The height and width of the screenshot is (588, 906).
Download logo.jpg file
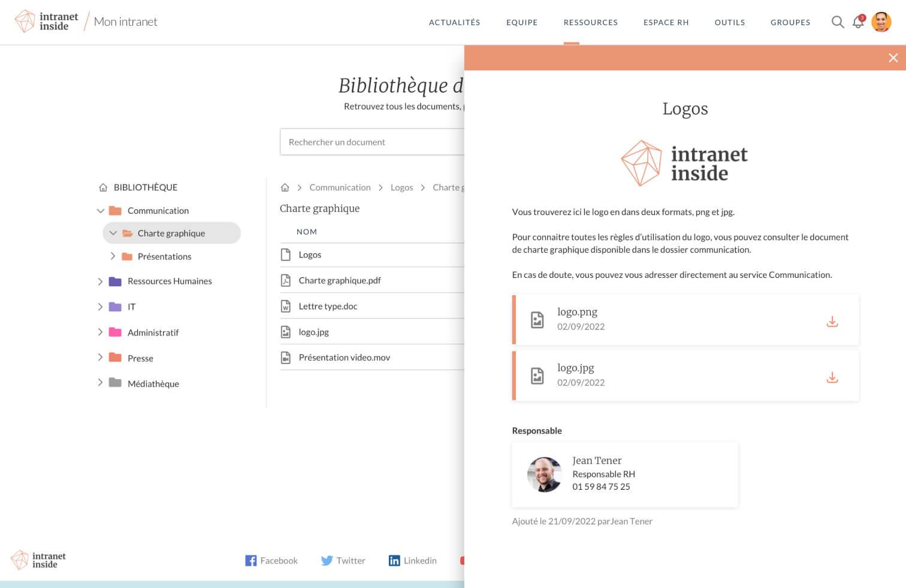tap(832, 377)
